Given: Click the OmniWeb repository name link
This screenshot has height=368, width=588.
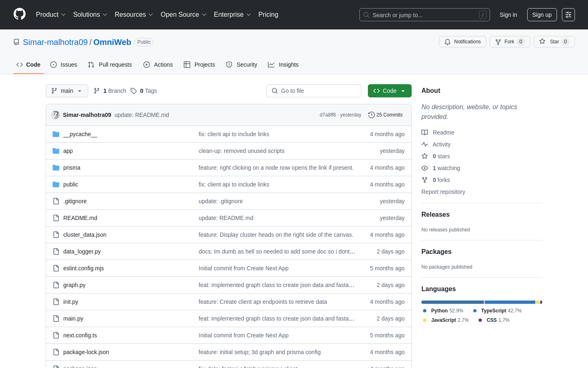Looking at the screenshot, I should click(112, 42).
